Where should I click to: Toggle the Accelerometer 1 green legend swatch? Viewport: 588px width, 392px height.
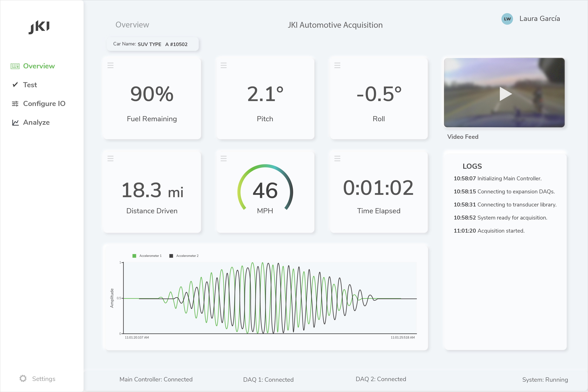134,256
